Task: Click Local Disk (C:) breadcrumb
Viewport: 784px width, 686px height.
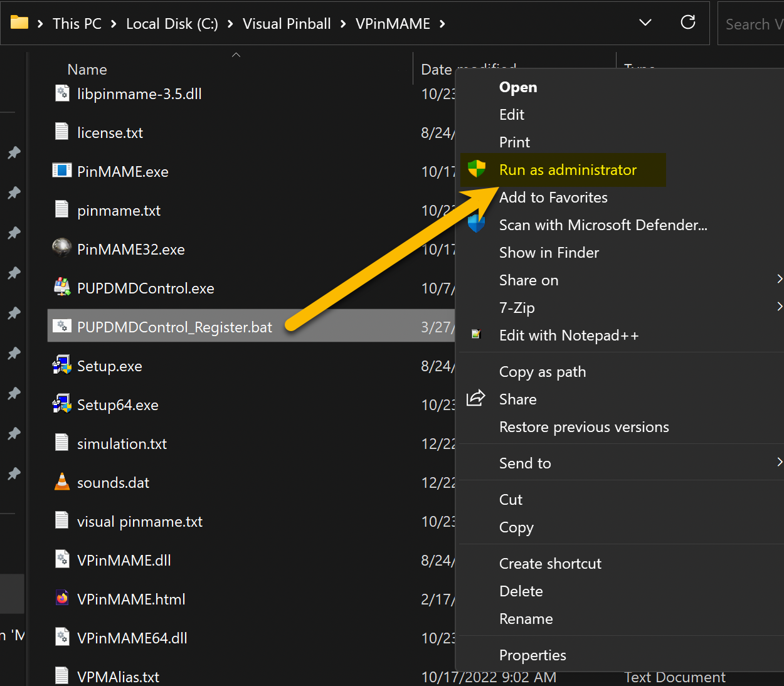Action: [x=172, y=24]
